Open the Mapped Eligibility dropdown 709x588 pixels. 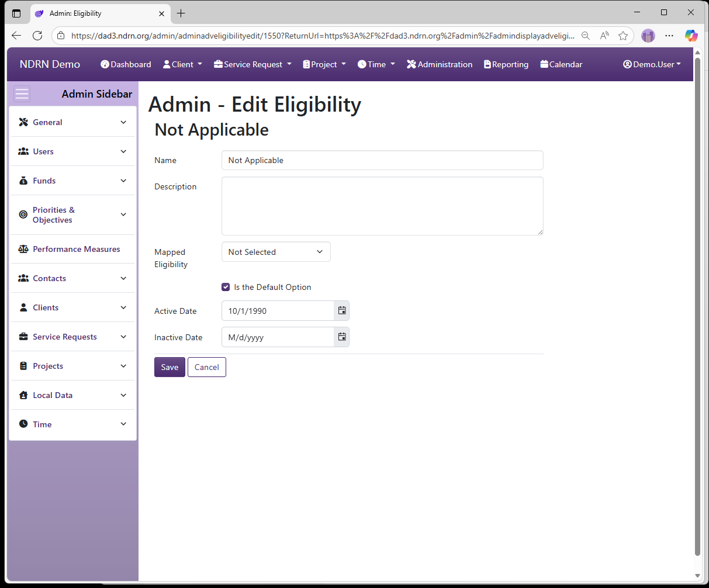click(x=276, y=252)
